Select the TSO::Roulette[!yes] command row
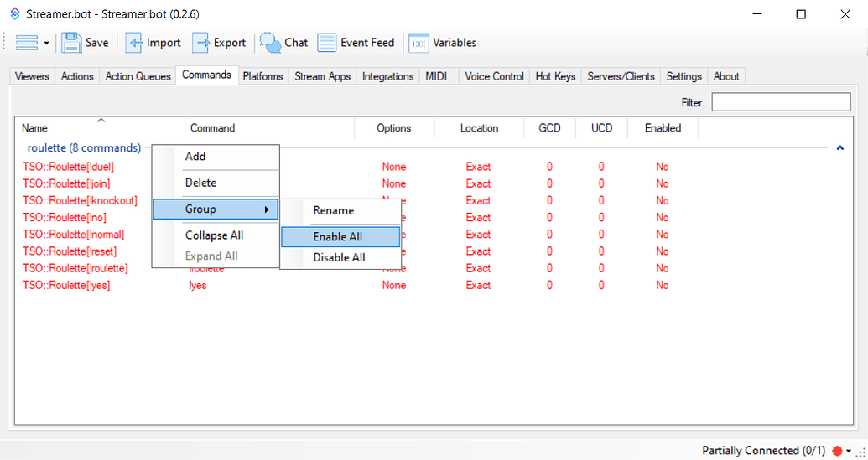Screen dimensions: 868x460 point(66,285)
